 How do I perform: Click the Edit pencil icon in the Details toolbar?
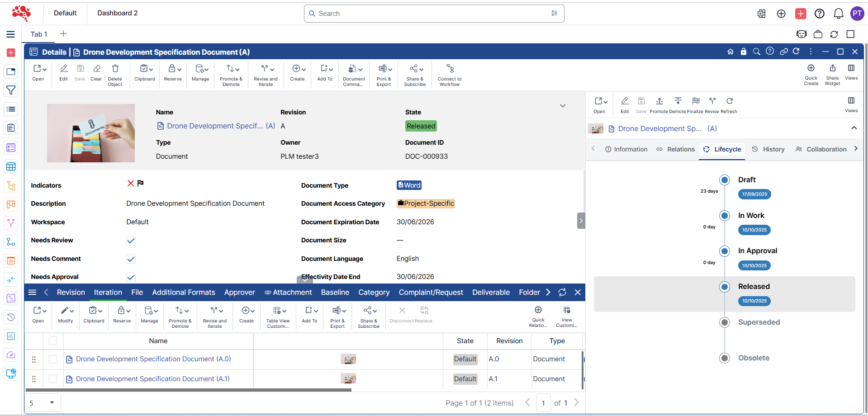(x=64, y=69)
